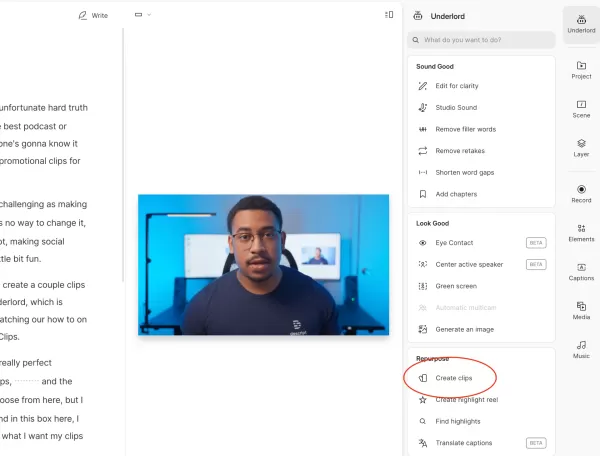Screen dimensions: 600x456
Task: Click the transcript panel scrollbar
Action: [x=123, y=155]
